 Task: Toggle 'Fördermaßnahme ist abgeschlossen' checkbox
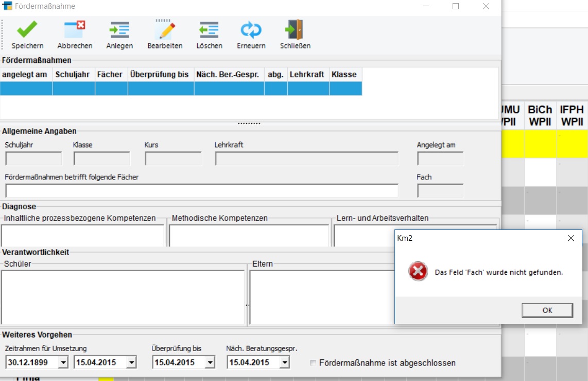point(313,363)
